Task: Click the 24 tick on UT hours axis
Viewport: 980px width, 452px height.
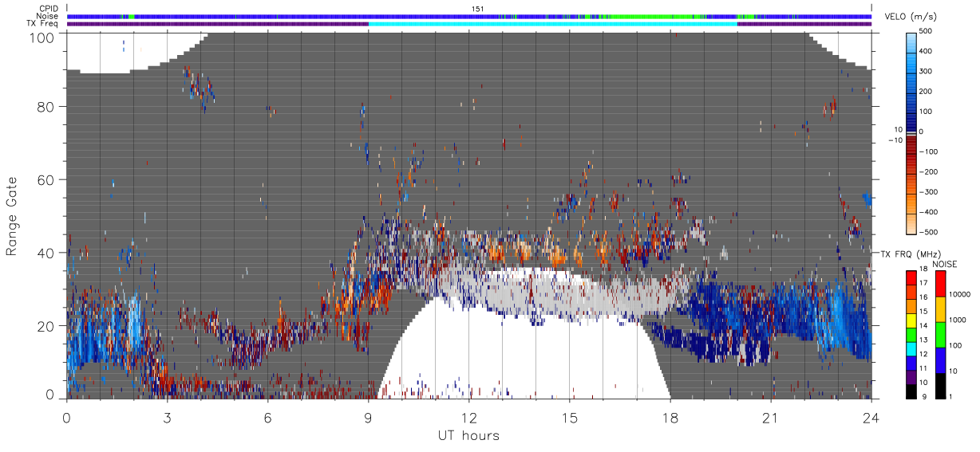Action: click(x=871, y=418)
